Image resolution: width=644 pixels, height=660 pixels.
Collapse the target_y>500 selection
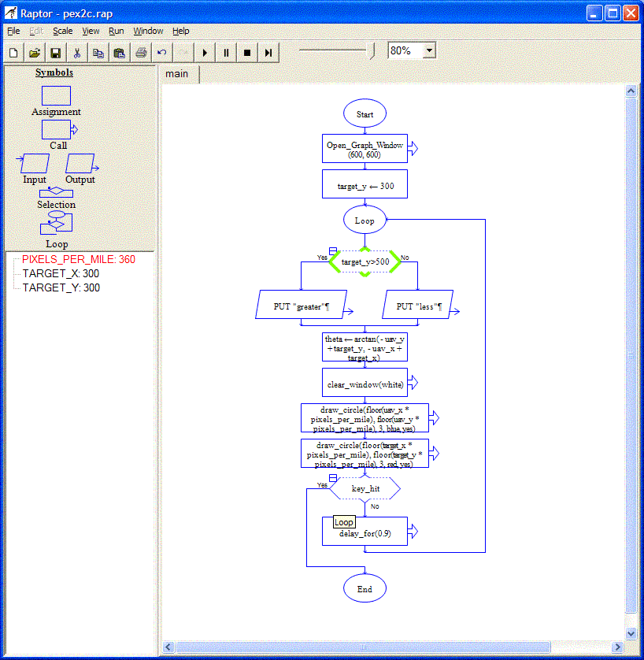333,251
